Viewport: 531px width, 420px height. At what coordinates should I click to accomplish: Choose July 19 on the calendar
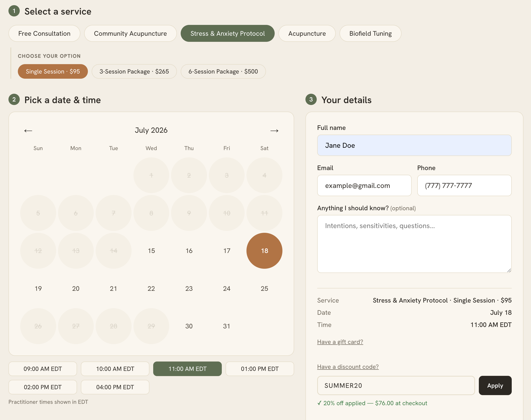point(38,288)
